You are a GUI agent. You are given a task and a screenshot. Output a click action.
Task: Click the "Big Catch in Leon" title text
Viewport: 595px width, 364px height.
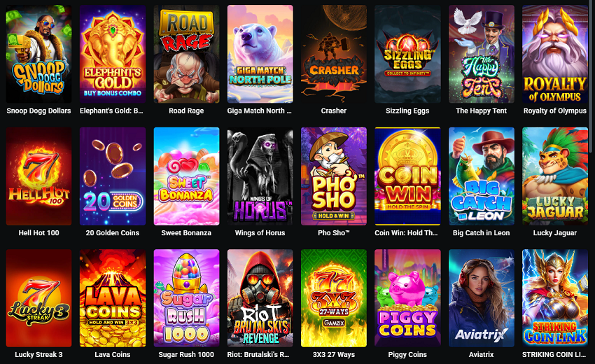[x=481, y=232]
